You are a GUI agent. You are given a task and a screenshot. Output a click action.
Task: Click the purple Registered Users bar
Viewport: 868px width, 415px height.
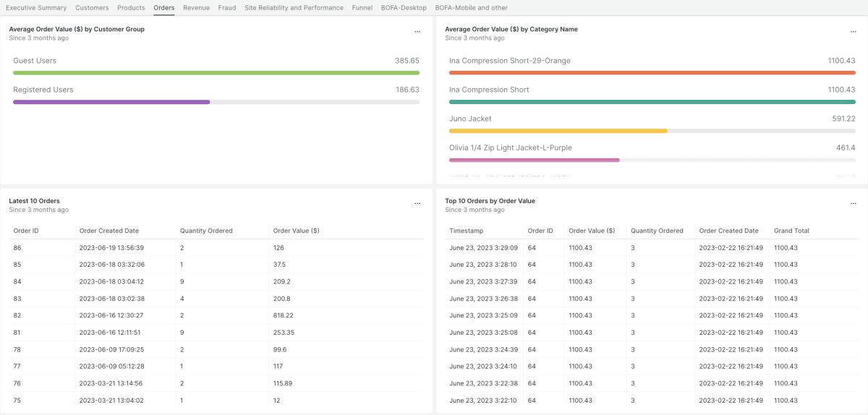(x=111, y=102)
